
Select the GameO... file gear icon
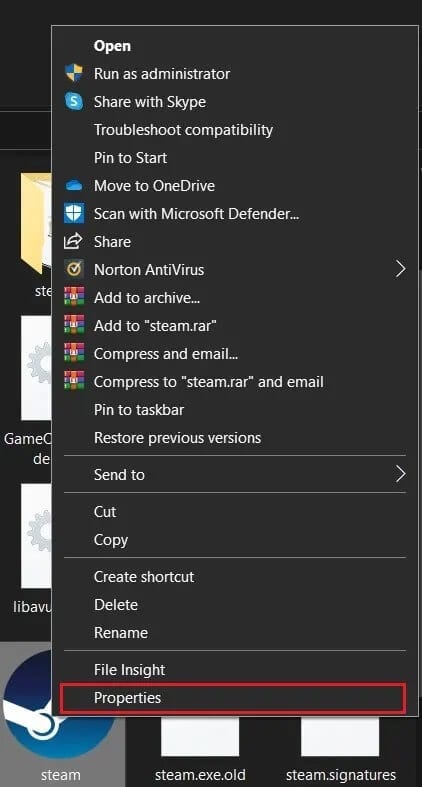coord(36,368)
